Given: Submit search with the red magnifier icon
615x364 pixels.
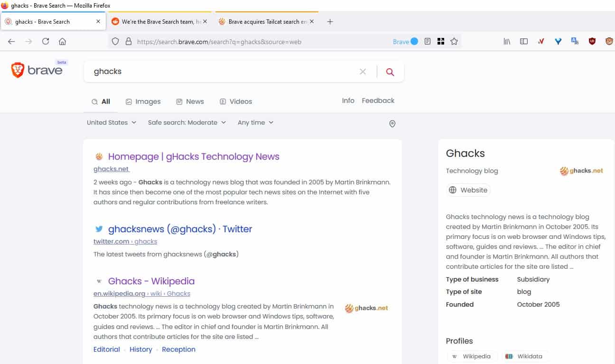Looking at the screenshot, I should click(390, 72).
